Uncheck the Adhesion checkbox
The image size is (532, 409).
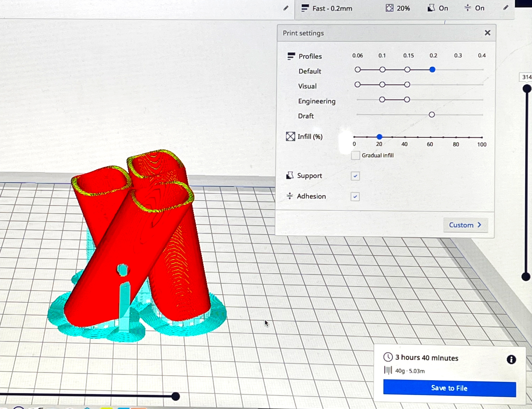[x=355, y=196]
